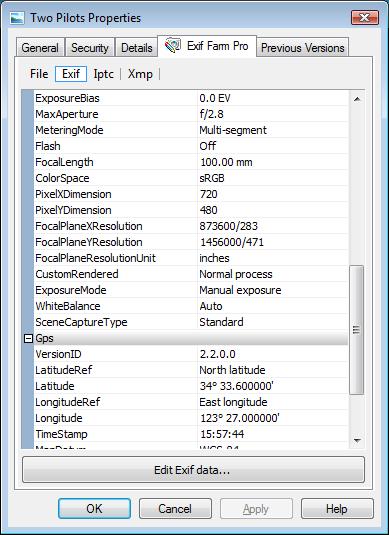Open the Details tab
The height and width of the screenshot is (535, 389).
coord(136,48)
